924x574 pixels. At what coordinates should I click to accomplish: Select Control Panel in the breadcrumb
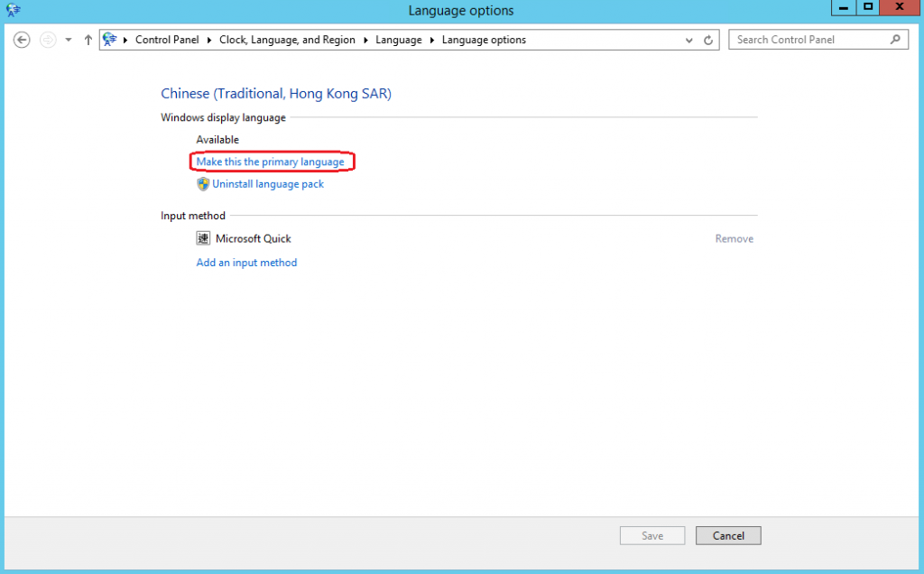click(x=167, y=40)
